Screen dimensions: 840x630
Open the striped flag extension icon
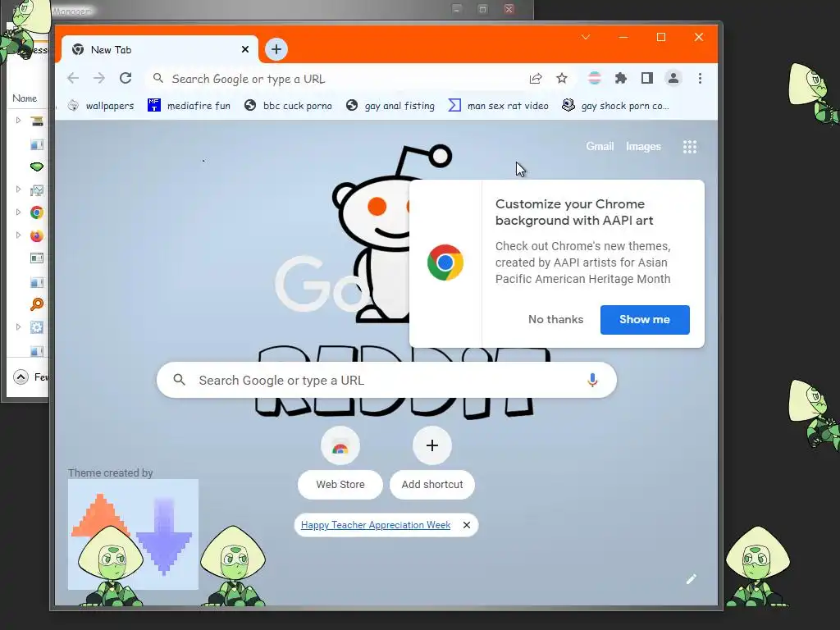click(x=594, y=78)
